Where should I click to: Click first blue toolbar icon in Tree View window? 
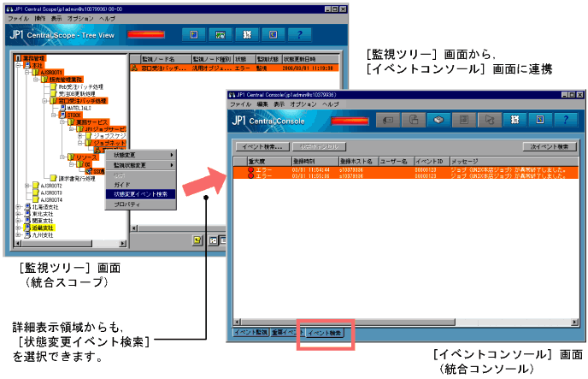pyautogui.click(x=194, y=35)
